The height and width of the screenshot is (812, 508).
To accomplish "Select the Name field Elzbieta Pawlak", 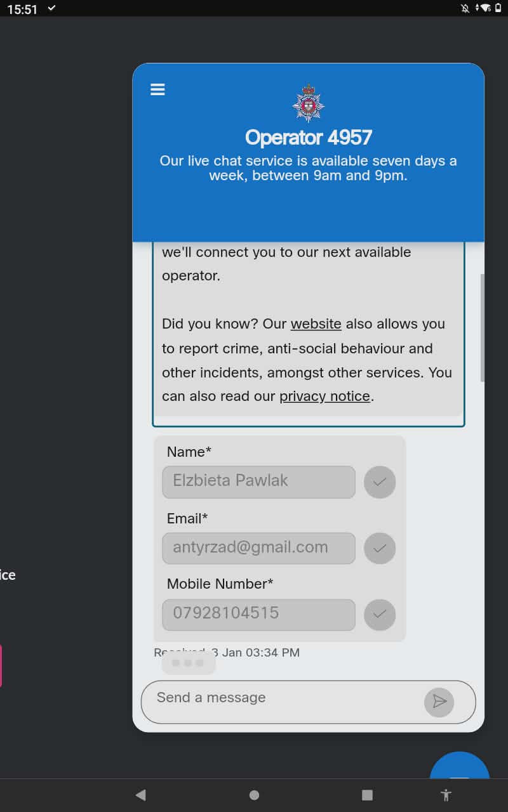I will point(258,482).
